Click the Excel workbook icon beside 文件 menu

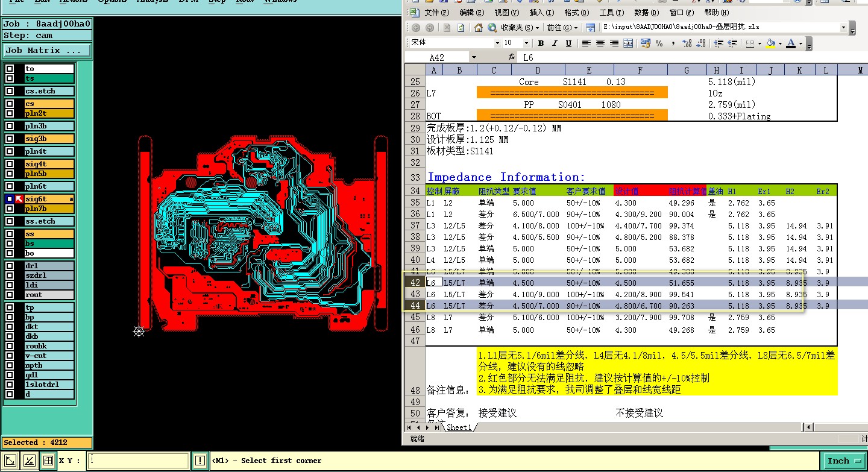(414, 13)
